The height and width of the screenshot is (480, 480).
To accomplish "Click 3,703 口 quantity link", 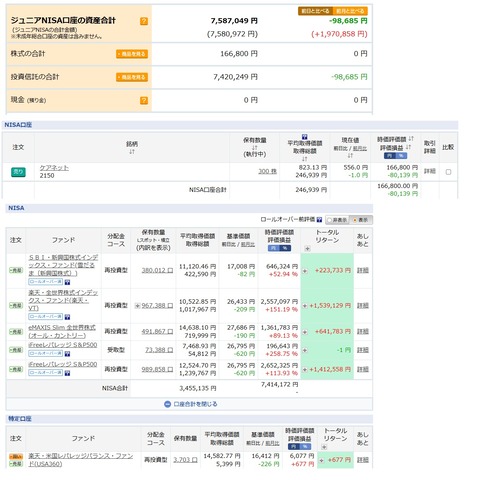I will point(185,460).
